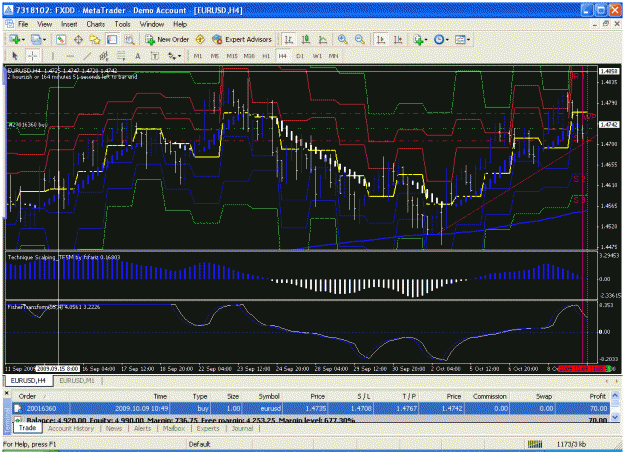625x452 pixels.
Task: Toggle the Expert Advisors button
Action: (x=242, y=39)
